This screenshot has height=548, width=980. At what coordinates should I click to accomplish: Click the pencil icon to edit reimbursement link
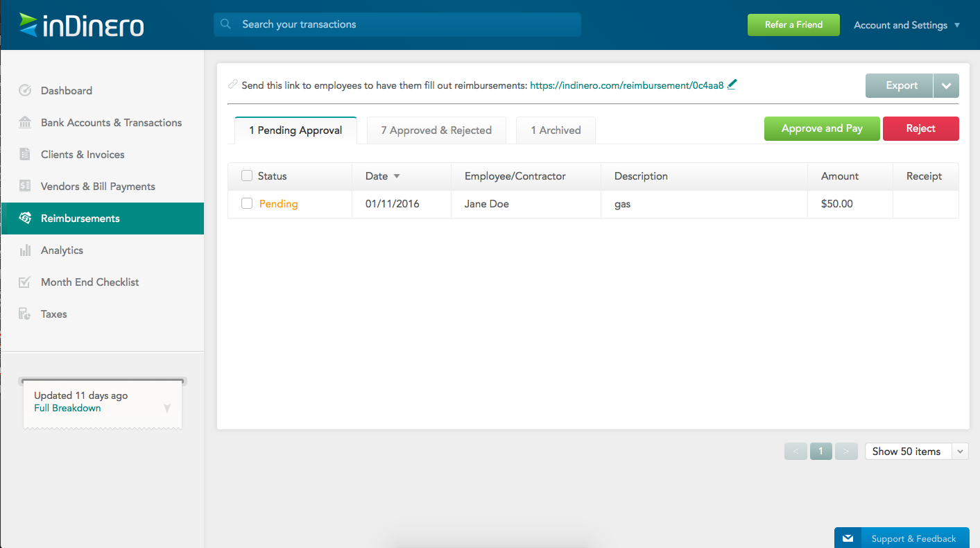732,85
